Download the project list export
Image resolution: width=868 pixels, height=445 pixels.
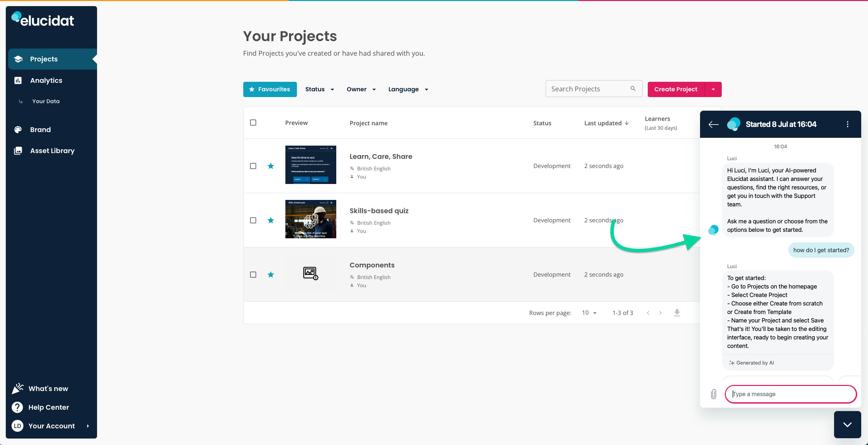pyautogui.click(x=677, y=313)
